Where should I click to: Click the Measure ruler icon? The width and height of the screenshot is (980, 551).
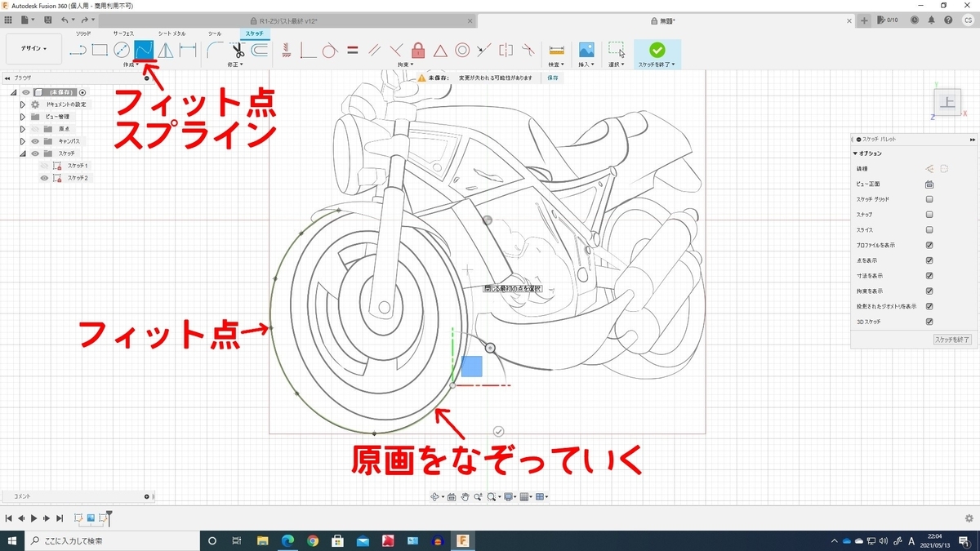[x=557, y=50]
